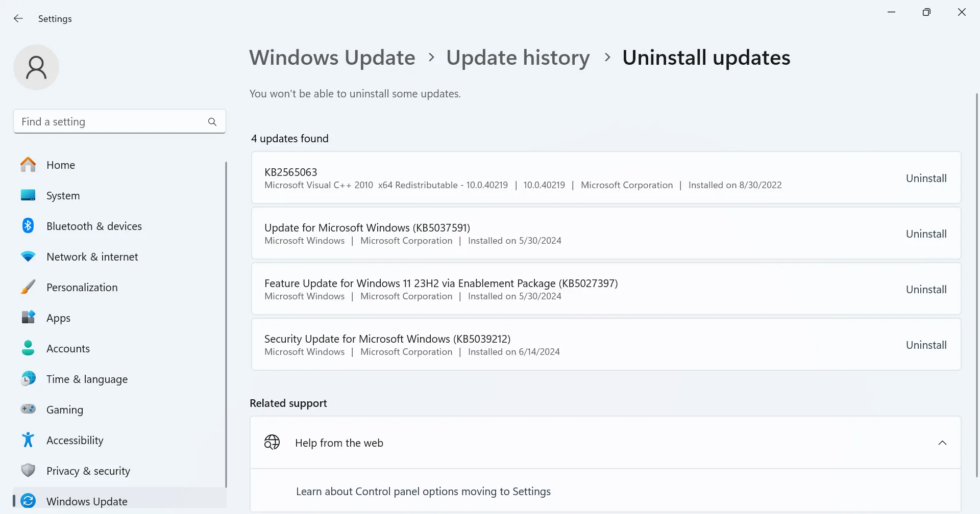This screenshot has height=514, width=980.
Task: Select the KB2565063 title text
Action: [x=290, y=172]
